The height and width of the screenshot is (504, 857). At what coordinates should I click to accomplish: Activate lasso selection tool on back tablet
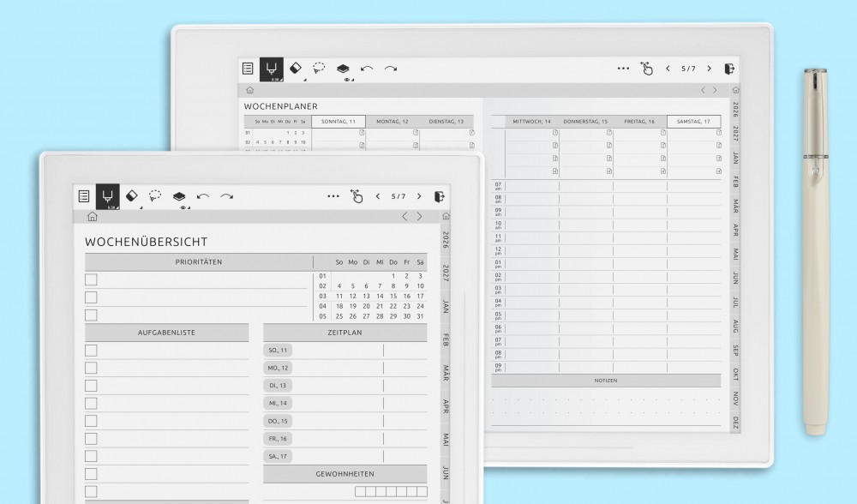pyautogui.click(x=319, y=69)
